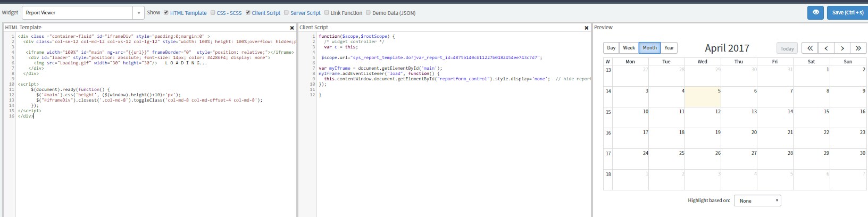Switch calendar to Day view
This screenshot has width=868, height=217.
tap(611, 48)
